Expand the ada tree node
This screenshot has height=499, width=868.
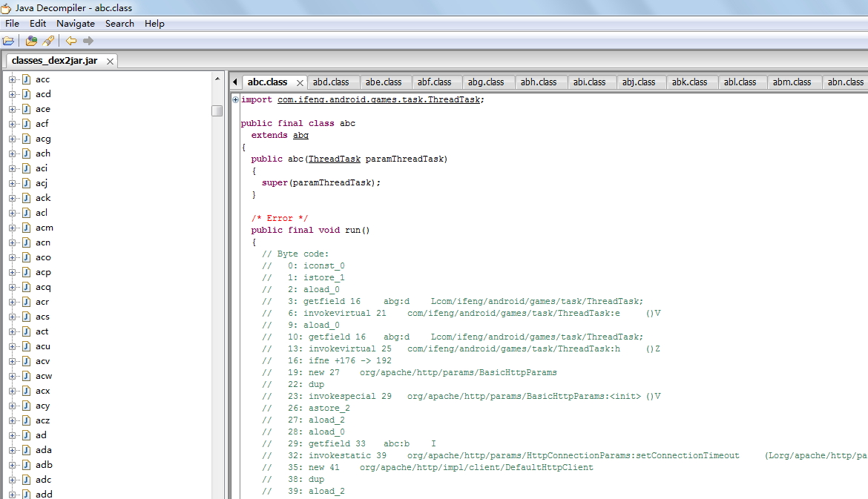(x=13, y=450)
